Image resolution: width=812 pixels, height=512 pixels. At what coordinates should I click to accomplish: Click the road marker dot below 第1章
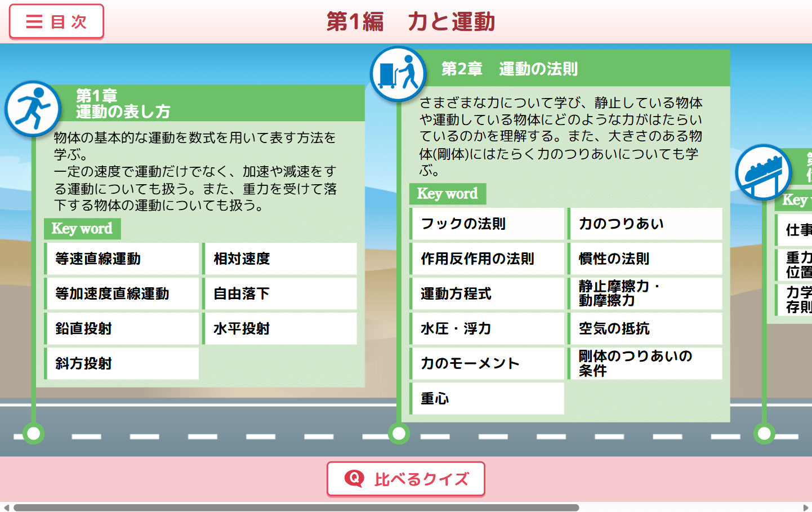pyautogui.click(x=33, y=434)
